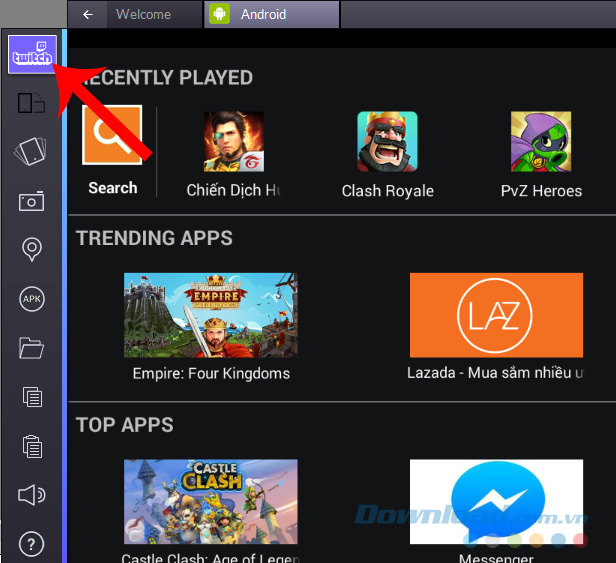616x563 pixels.
Task: Open the set location pin icon
Action: click(31, 249)
